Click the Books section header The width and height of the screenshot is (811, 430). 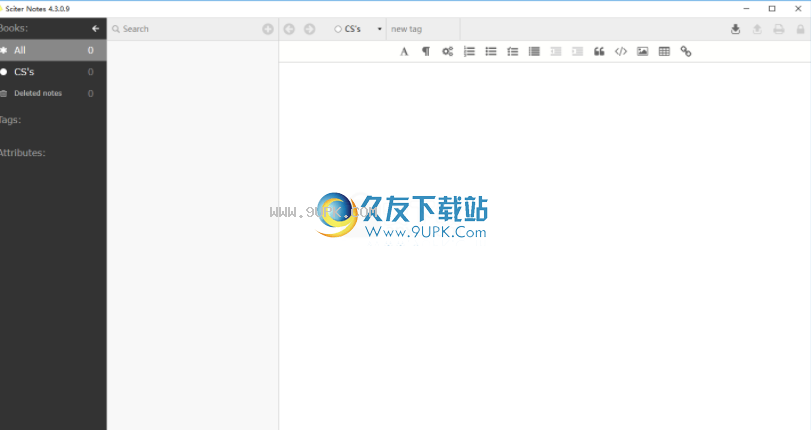point(14,28)
